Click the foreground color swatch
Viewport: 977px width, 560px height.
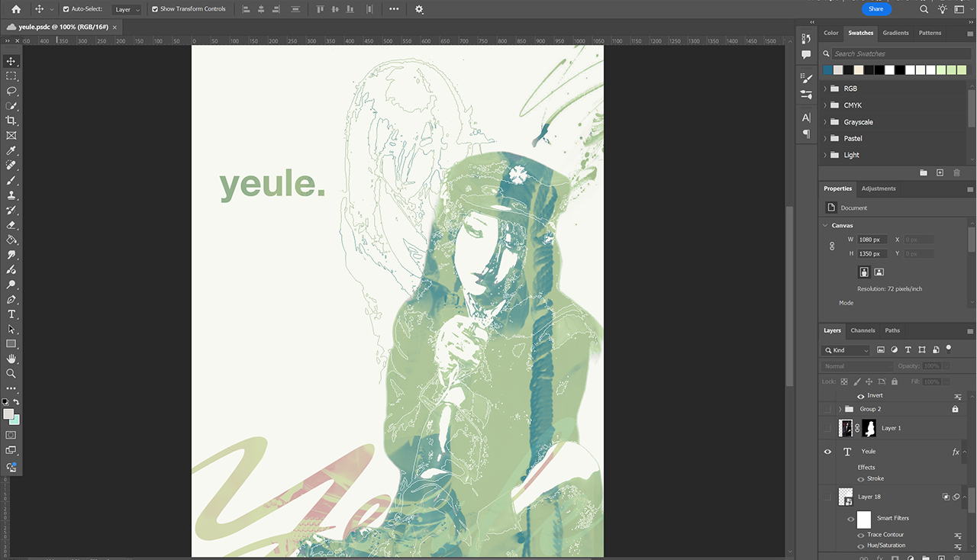click(8, 414)
